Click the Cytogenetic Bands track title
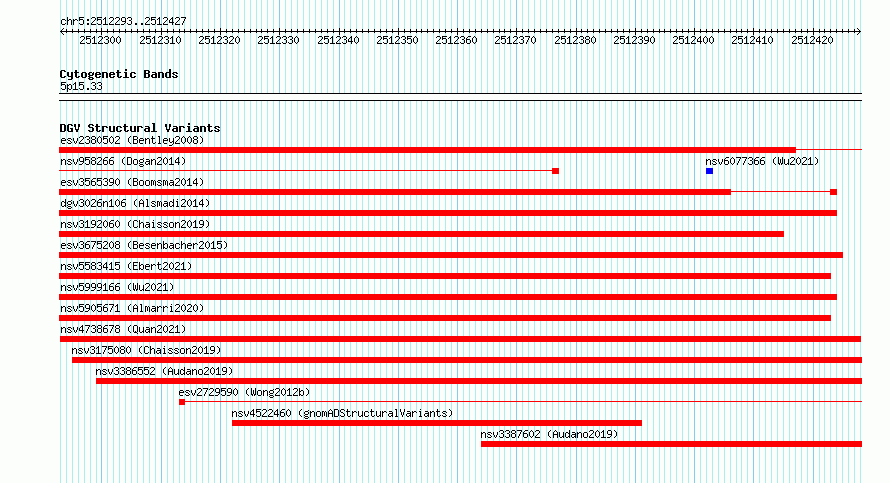 (119, 74)
